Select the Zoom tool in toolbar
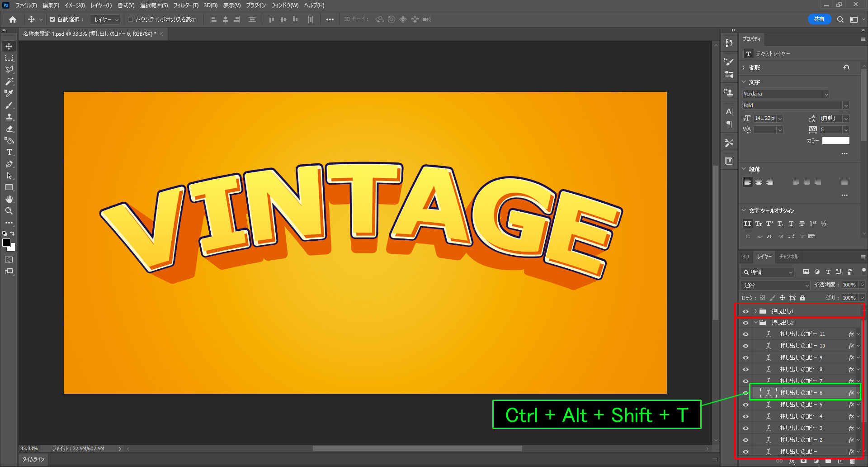Image resolution: width=868 pixels, height=467 pixels. 9,211
